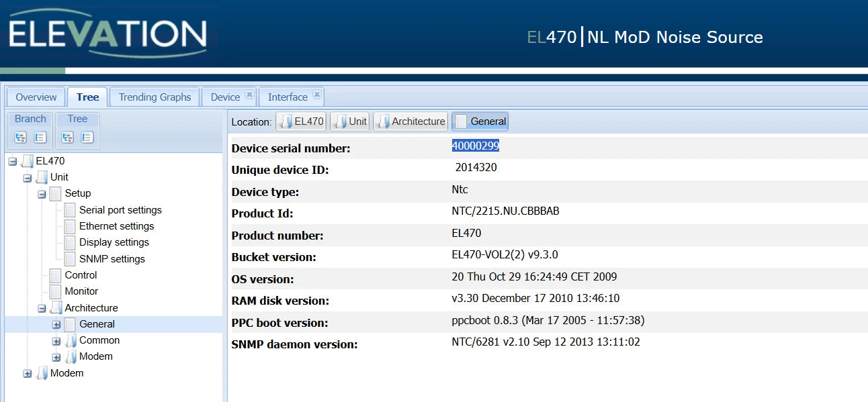Viewport: 868px width, 402px height.
Task: Select SNMP settings in tree
Action: [x=112, y=259]
